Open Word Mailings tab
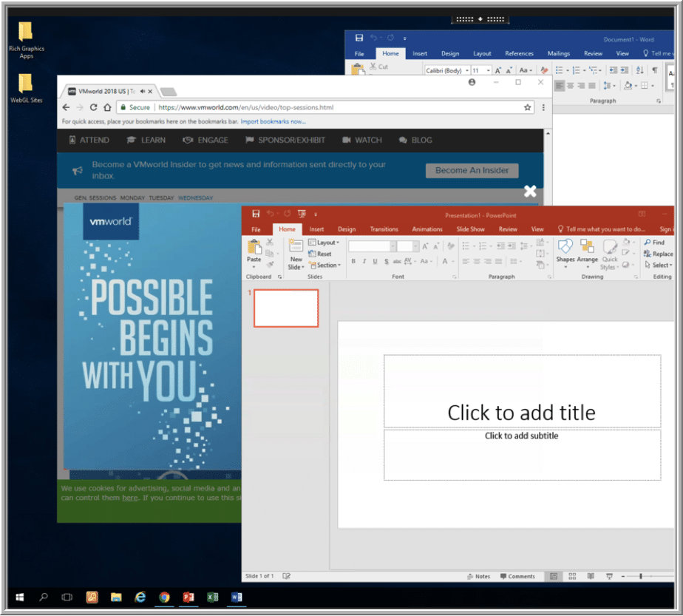This screenshot has height=616, width=683. coord(558,53)
